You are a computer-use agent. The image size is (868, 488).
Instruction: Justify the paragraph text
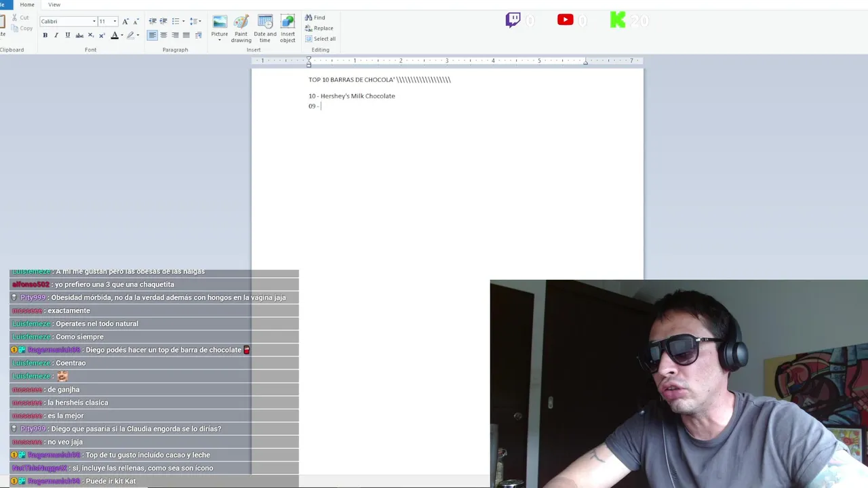click(186, 35)
